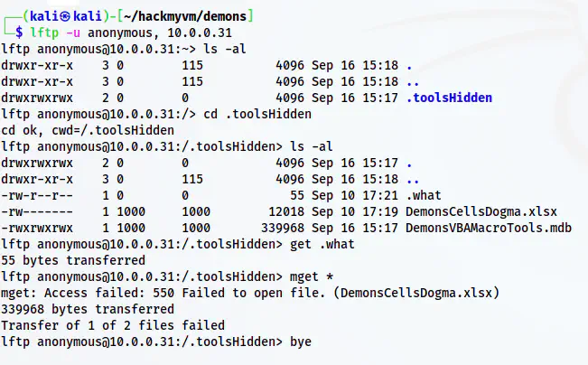The height and width of the screenshot is (365, 588).
Task: Click the mget * command
Action: point(313,276)
